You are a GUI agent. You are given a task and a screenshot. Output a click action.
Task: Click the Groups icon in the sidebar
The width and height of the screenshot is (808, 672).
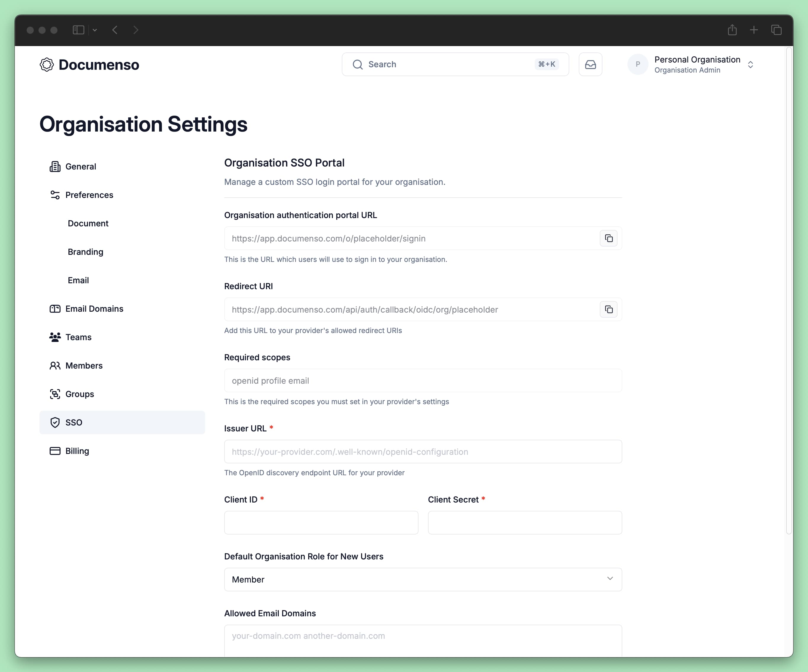coord(54,394)
